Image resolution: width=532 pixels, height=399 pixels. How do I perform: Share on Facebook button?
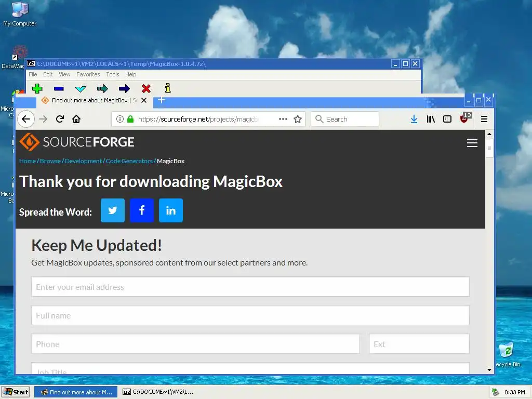click(142, 210)
